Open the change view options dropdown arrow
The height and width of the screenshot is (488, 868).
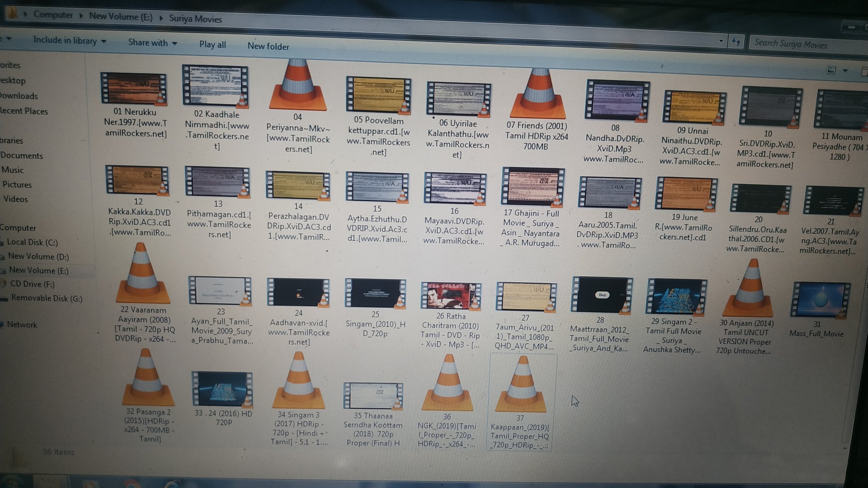tap(846, 71)
